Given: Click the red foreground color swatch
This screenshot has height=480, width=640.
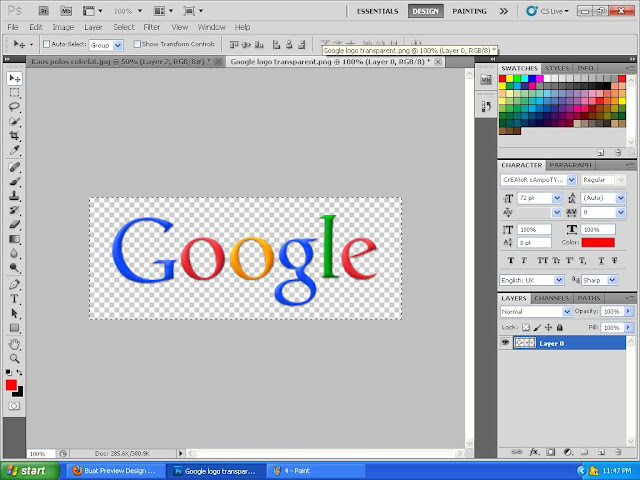Looking at the screenshot, I should [11, 385].
